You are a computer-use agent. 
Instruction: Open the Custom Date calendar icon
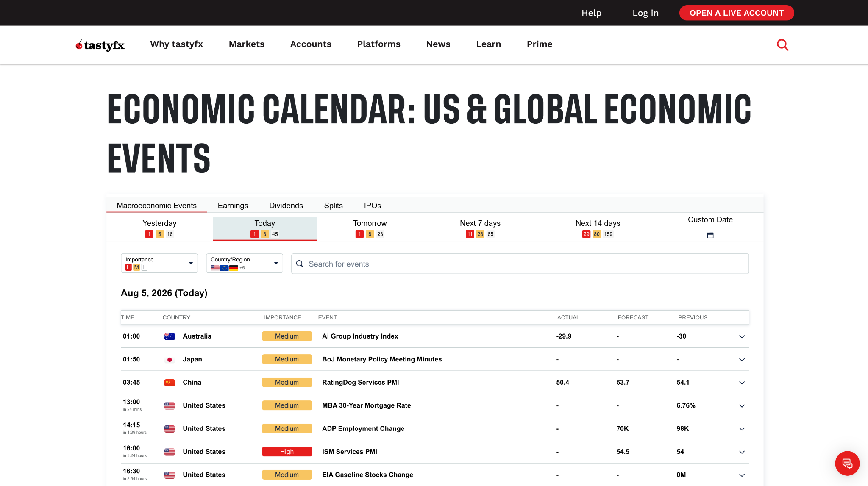(710, 235)
